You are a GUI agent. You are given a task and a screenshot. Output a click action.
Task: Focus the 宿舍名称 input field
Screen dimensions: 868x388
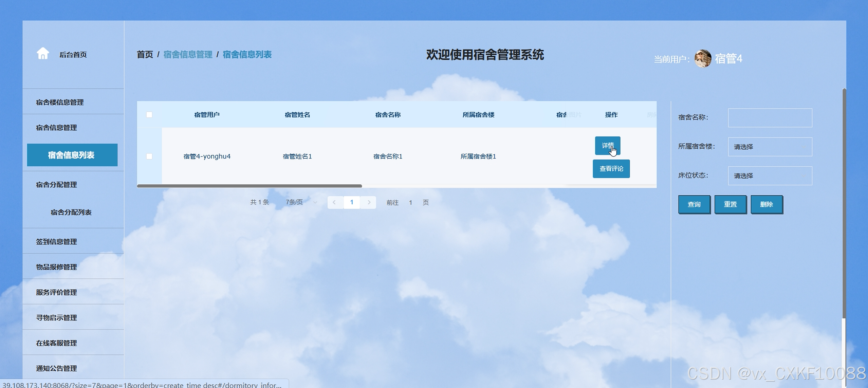[770, 118]
